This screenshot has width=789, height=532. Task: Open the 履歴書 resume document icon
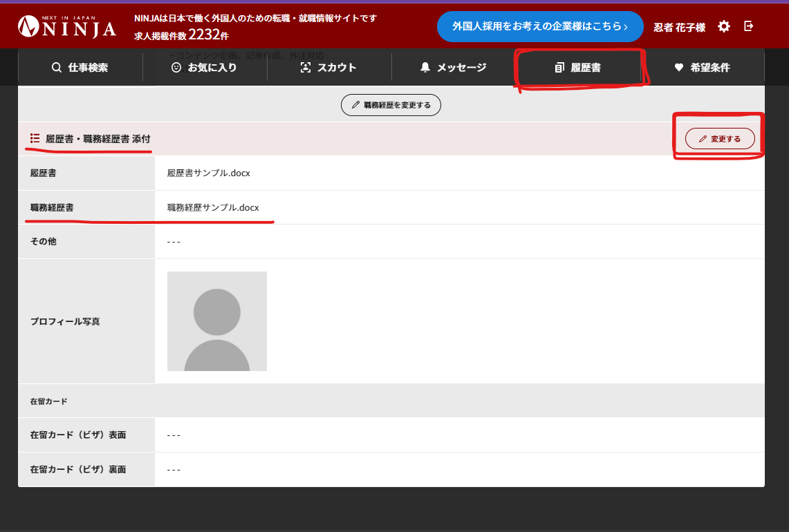tap(561, 67)
